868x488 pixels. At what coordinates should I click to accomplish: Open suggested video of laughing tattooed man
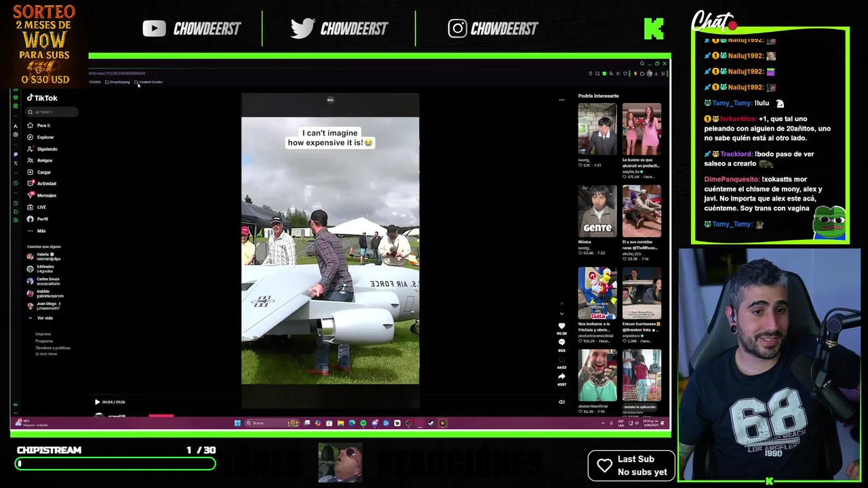coord(597,375)
